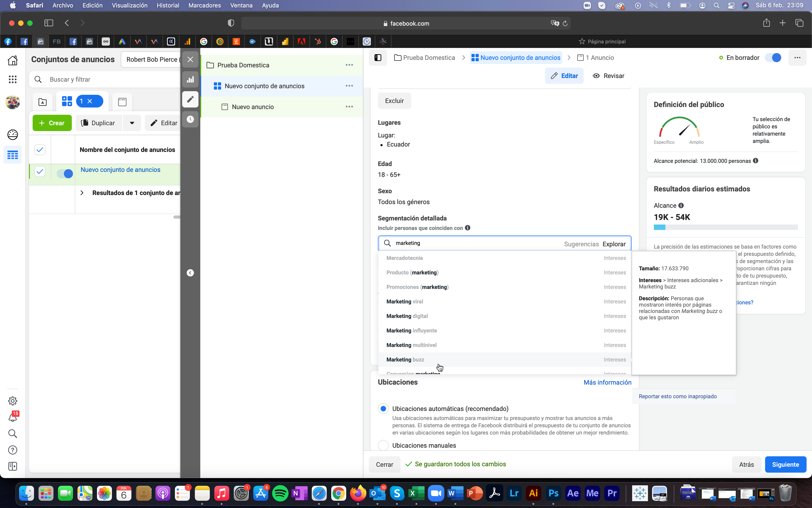Screen dimensions: 812x508
Task: Focus the Buscar y filtrar field
Action: (x=105, y=79)
